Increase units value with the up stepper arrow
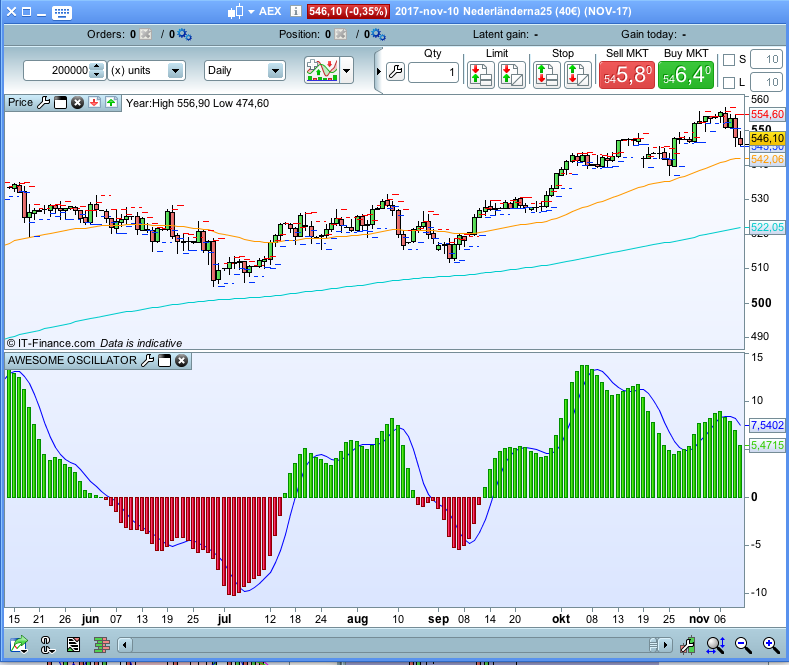Image resolution: width=789 pixels, height=665 pixels. coord(97,66)
